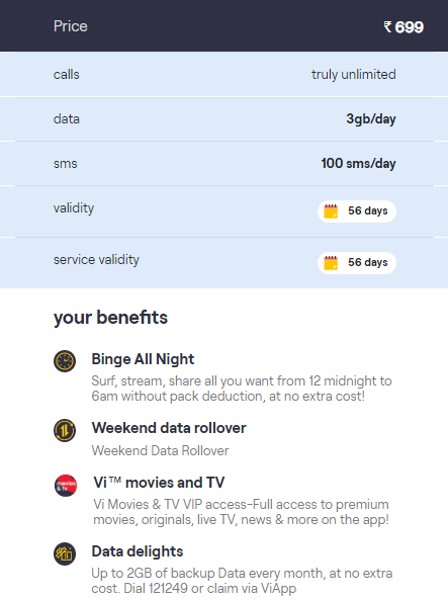Select the validity 56 days badge
The height and width of the screenshot is (600, 448).
[357, 211]
